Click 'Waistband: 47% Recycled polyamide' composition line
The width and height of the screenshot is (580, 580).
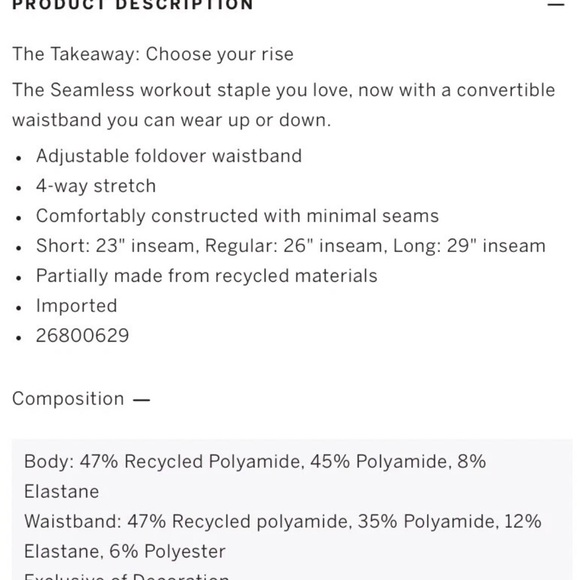[x=283, y=522]
